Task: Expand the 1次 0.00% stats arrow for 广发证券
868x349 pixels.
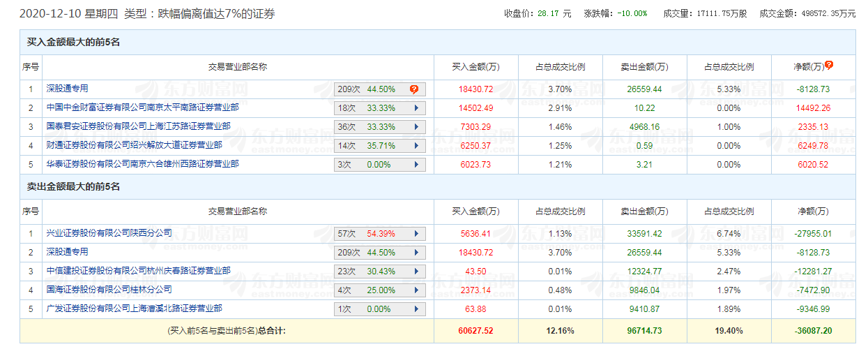Action: (x=416, y=309)
